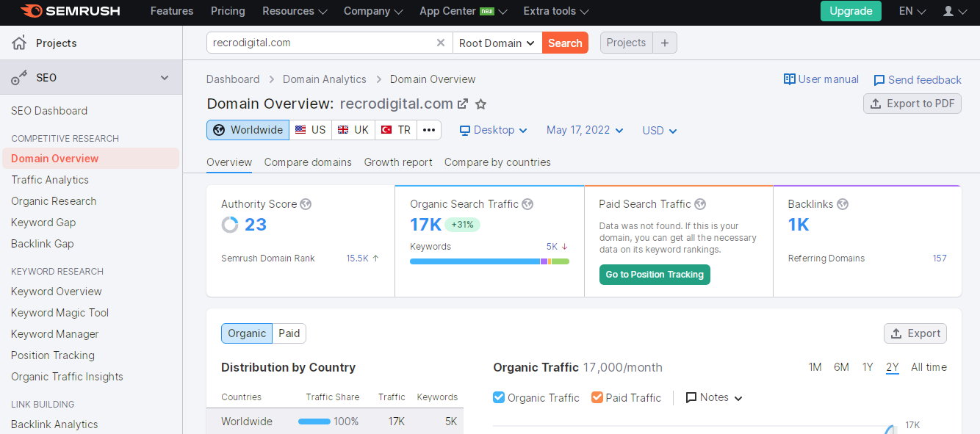Open the Keyword Magic Tool link
The image size is (980, 434).
(60, 313)
